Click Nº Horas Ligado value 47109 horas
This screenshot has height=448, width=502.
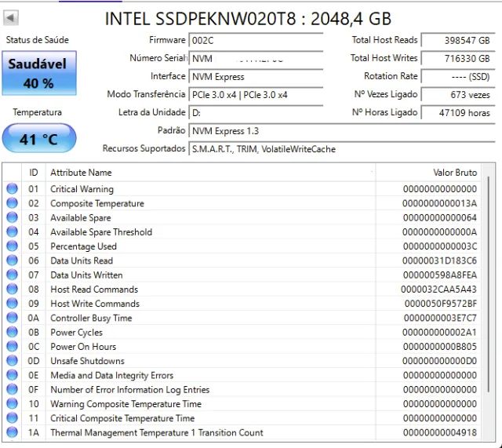point(458,113)
